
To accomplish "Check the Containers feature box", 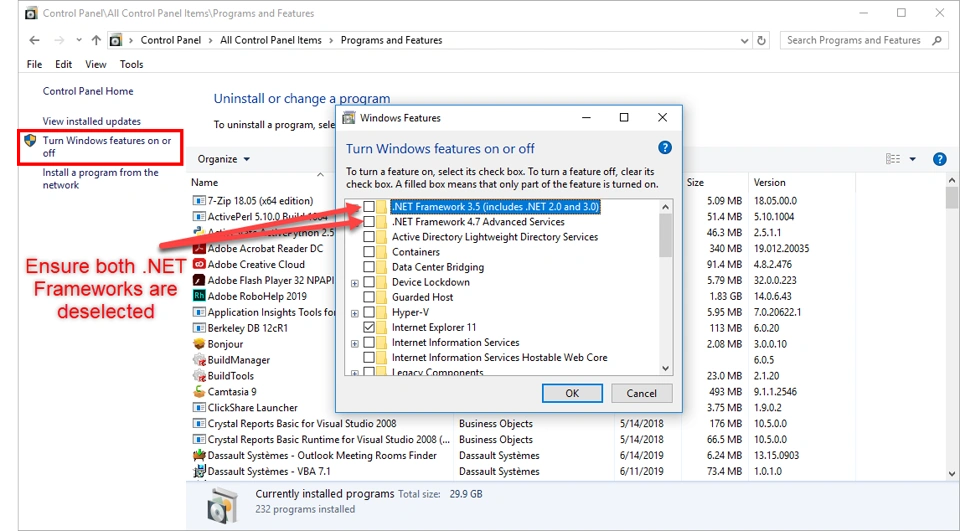I will pos(369,252).
